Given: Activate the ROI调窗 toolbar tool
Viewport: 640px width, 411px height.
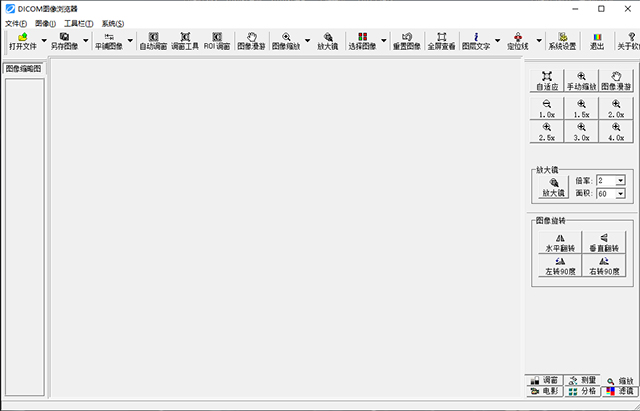Looking at the screenshot, I should 217,41.
